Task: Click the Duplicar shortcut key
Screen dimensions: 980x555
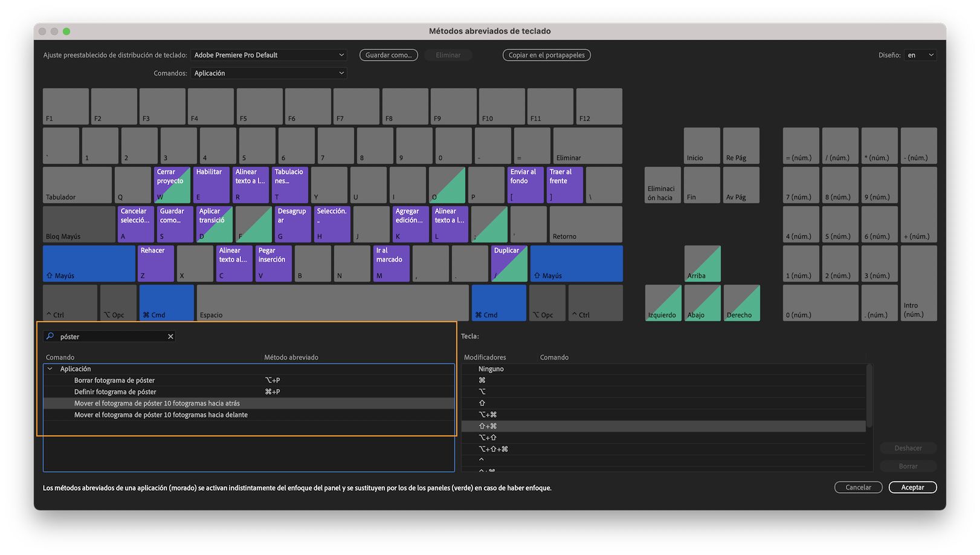Action: [509, 263]
